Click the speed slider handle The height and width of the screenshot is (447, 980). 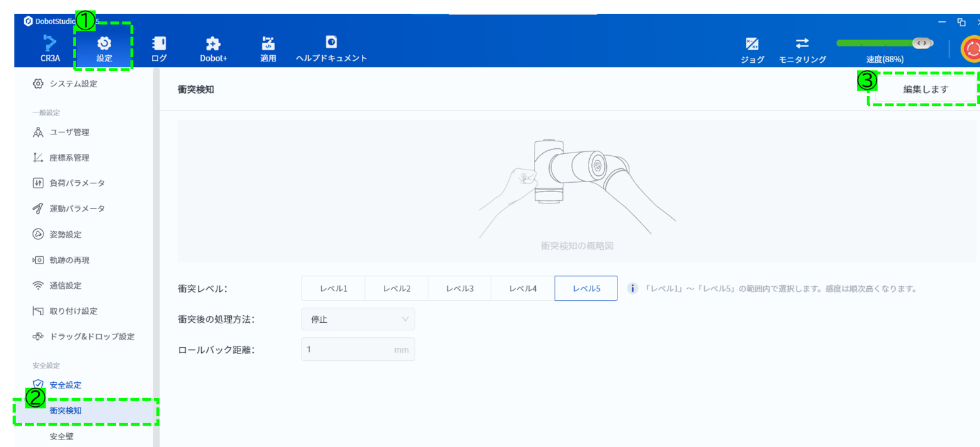(921, 43)
